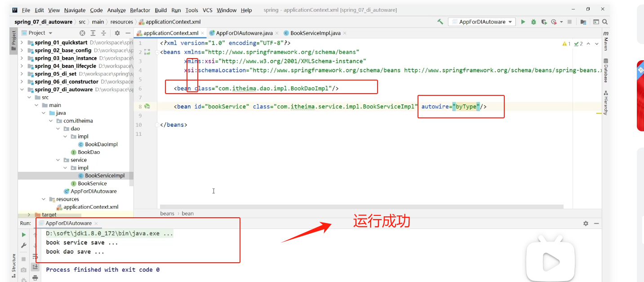The height and width of the screenshot is (282, 644).
Task: Open the VCS menu
Action: pyautogui.click(x=208, y=10)
